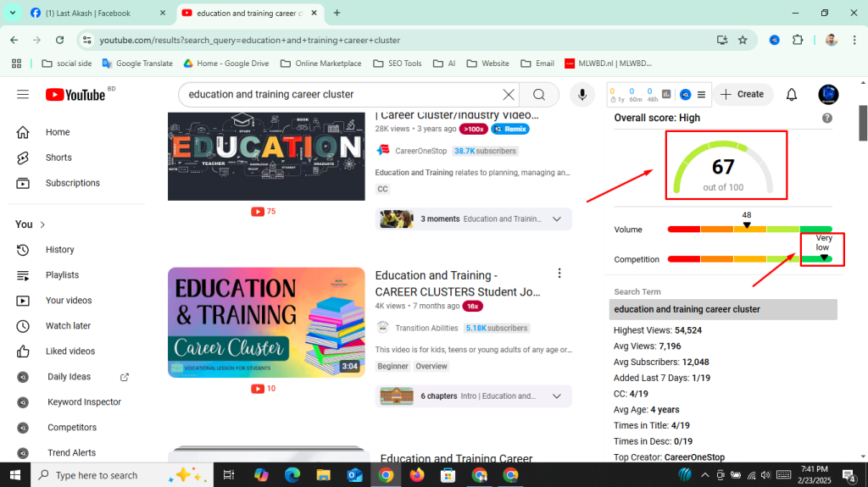
Task: Open three-dot menu on Education and Training video
Action: tap(559, 274)
